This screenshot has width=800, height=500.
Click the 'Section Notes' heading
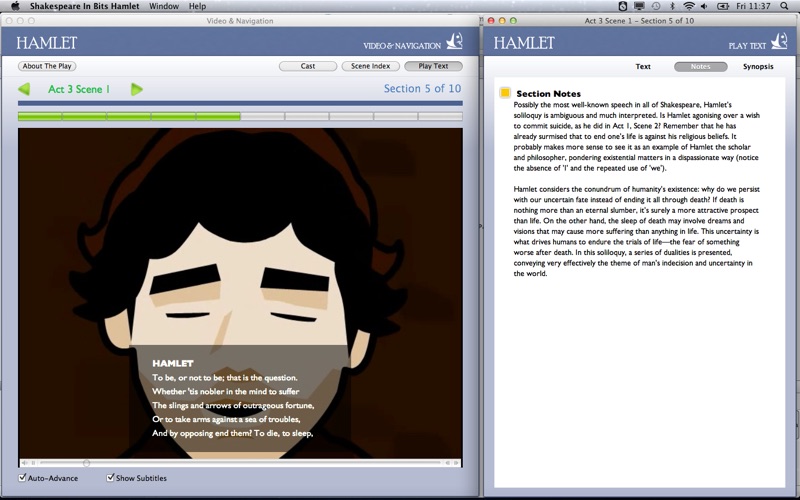(x=548, y=93)
